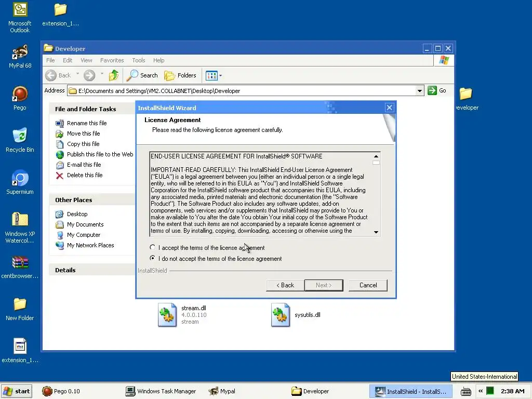The width and height of the screenshot is (532, 399).
Task: Click license text scroll down arrow
Action: pos(376,232)
